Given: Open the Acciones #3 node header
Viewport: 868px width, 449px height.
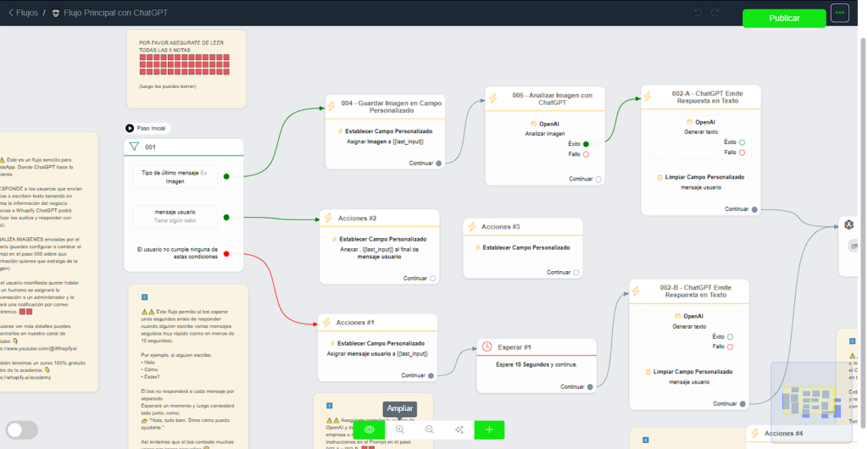Looking at the screenshot, I should point(522,226).
